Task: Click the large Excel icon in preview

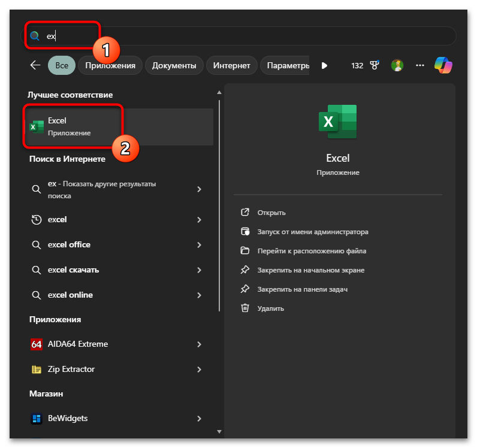Action: pyautogui.click(x=337, y=122)
